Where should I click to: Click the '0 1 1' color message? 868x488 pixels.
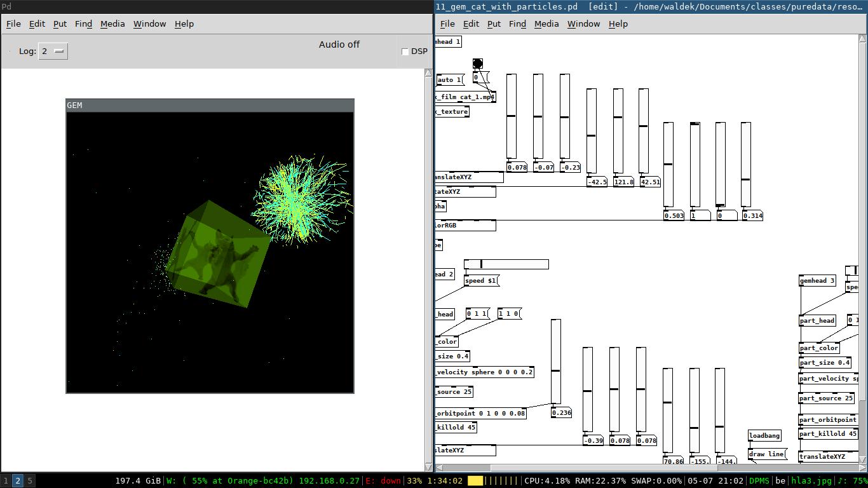[477, 313]
